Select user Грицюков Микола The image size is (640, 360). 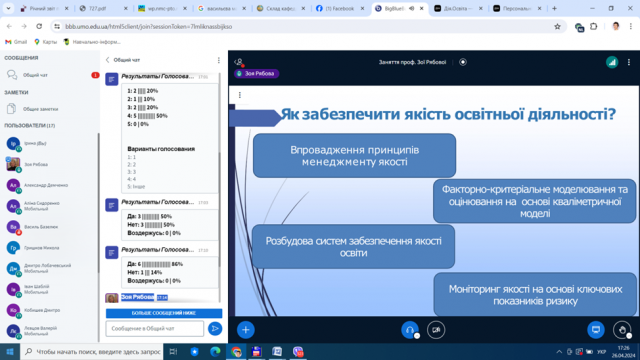point(49,248)
